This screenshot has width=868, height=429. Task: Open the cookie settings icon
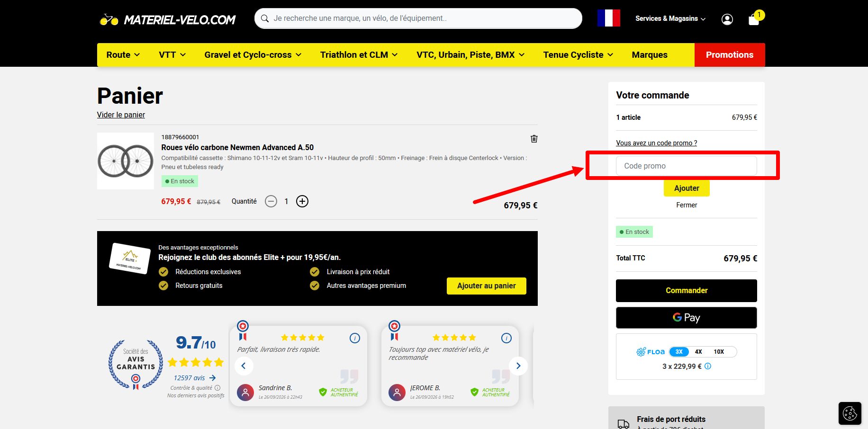click(850, 413)
